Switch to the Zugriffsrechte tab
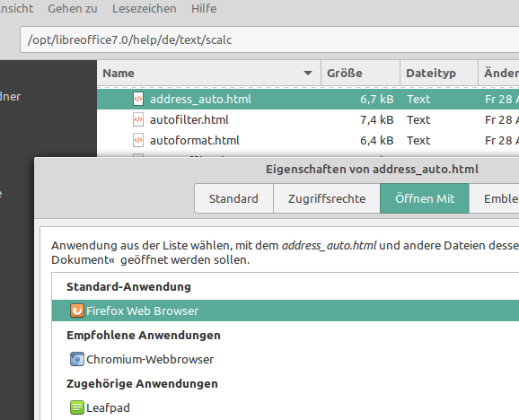This screenshot has height=420, width=519. [x=327, y=198]
